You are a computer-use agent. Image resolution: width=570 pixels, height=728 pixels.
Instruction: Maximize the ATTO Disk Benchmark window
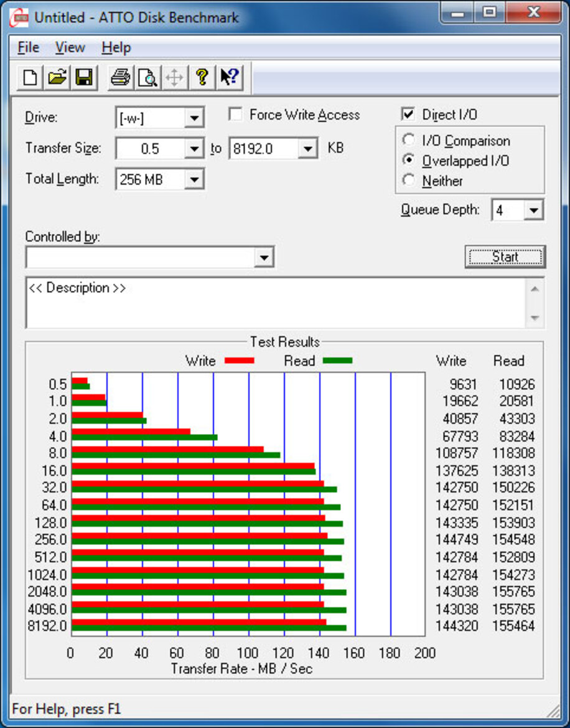click(489, 13)
